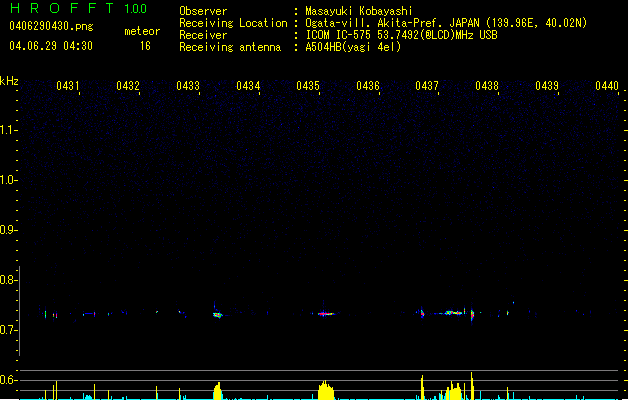Click the 0431 time marker
The height and width of the screenshot is (400, 629).
pos(68,85)
